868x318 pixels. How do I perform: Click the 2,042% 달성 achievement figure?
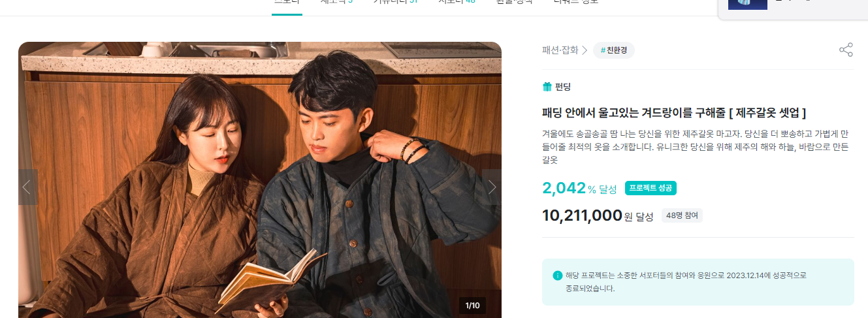pyautogui.click(x=579, y=188)
